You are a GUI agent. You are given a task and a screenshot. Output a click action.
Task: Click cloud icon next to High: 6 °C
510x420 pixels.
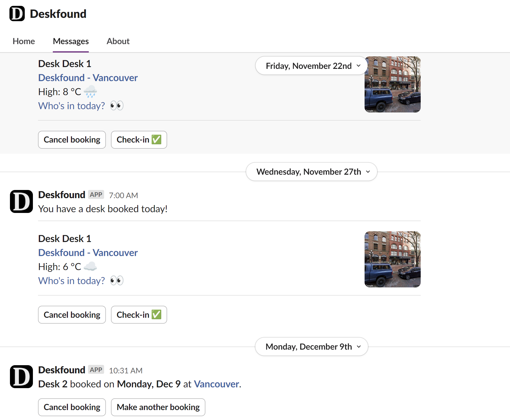(x=90, y=267)
